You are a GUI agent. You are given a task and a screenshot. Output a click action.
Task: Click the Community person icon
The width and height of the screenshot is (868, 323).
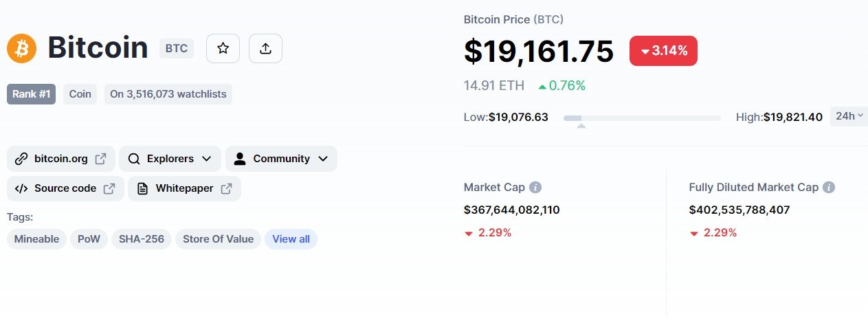(x=239, y=159)
